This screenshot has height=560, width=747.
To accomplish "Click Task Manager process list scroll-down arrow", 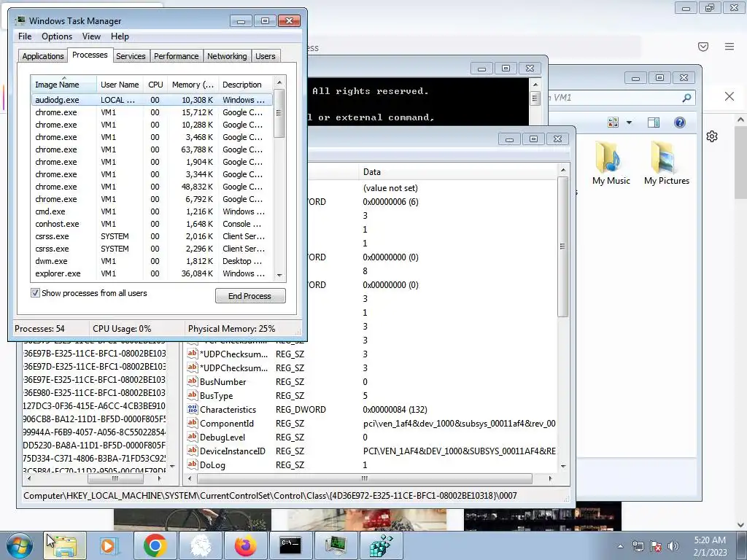I will pos(279,275).
